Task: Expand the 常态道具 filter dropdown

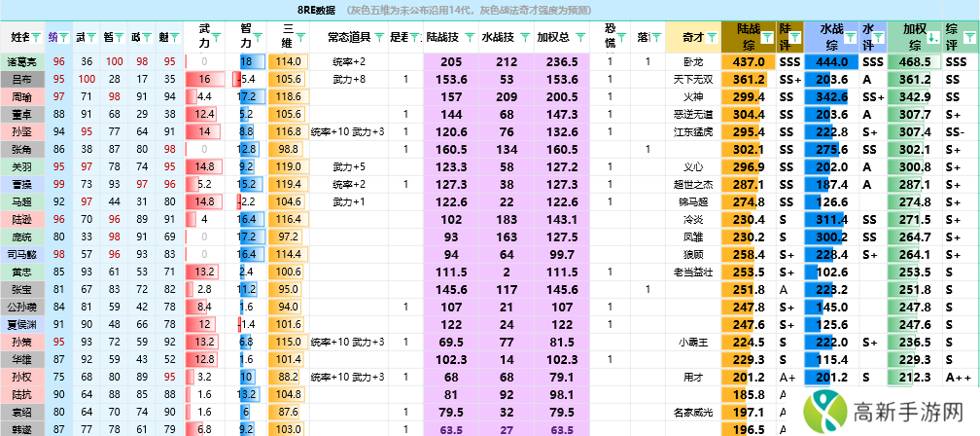Action: coord(379,38)
